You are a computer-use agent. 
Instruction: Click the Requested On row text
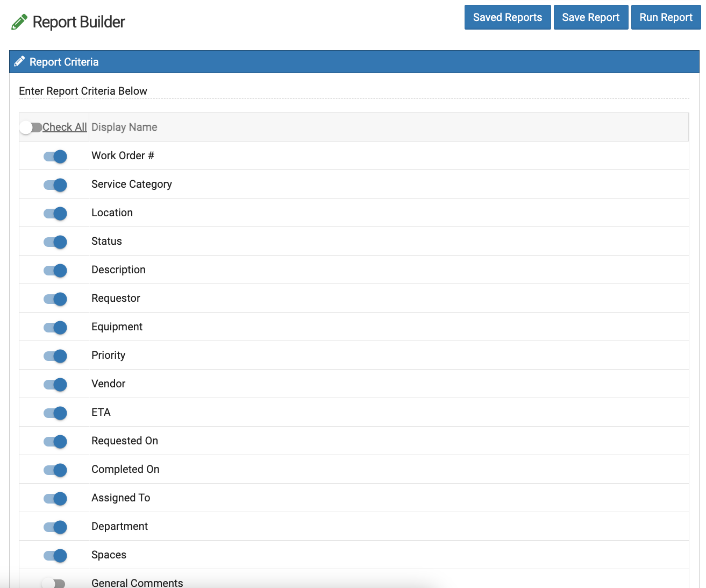pyautogui.click(x=125, y=441)
